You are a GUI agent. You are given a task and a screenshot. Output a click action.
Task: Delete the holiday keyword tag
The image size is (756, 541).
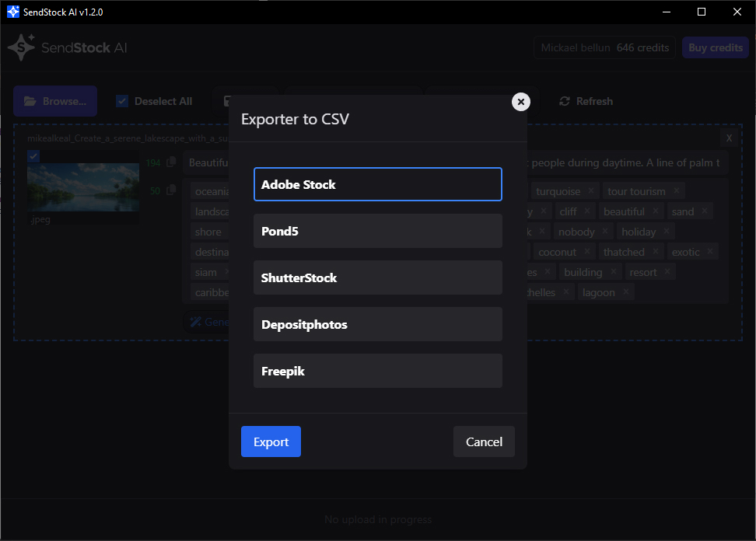coord(667,231)
